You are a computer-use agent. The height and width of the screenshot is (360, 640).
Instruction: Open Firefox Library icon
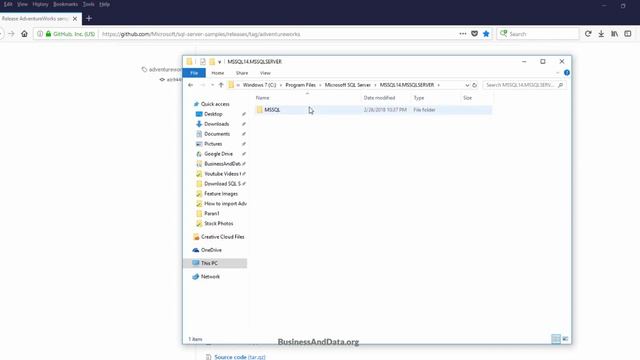click(x=614, y=34)
